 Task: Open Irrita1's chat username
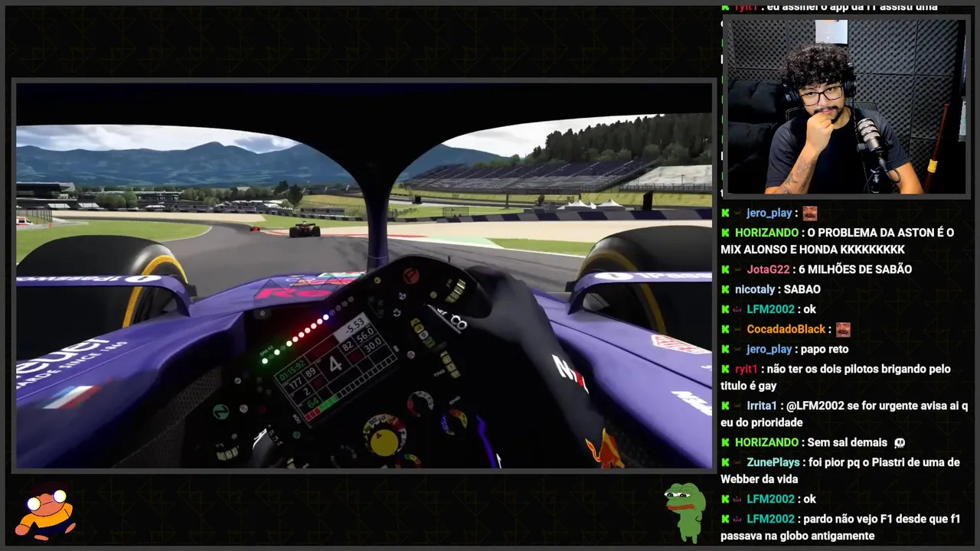tap(762, 406)
